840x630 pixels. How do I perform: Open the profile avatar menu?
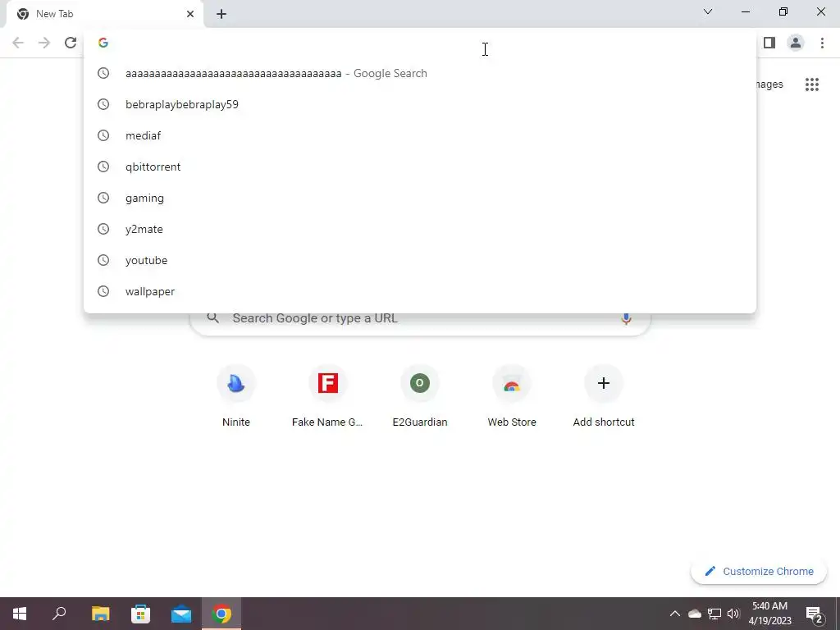pyautogui.click(x=796, y=43)
